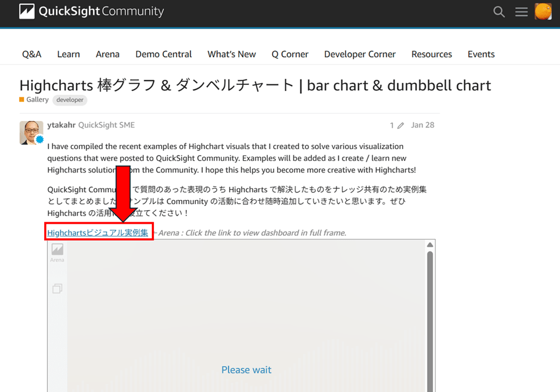560x392 pixels.
Task: Click the Jan 28 post date
Action: point(422,125)
